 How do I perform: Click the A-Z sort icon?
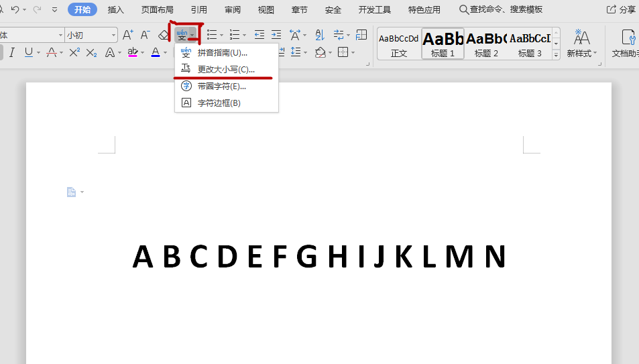320,35
